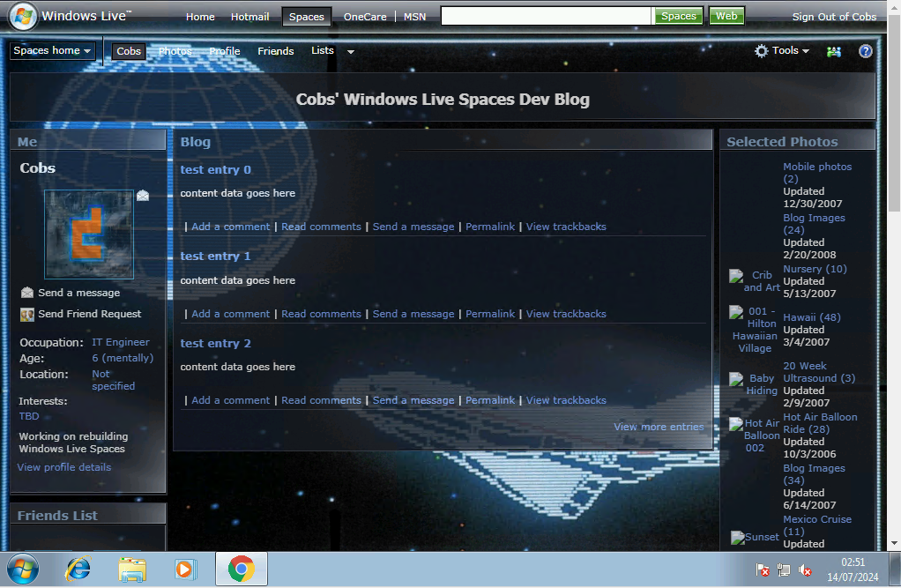Select the OneCare item in top bar
901x588 pixels.
click(x=365, y=17)
